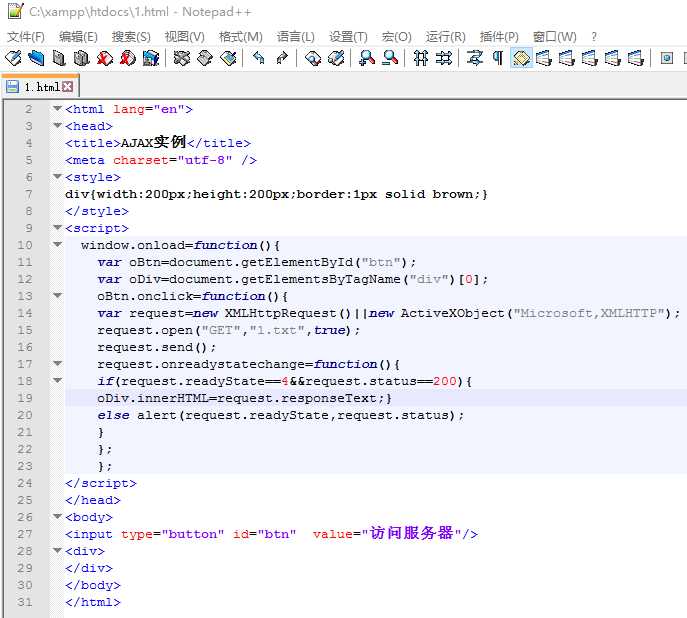687x618 pixels.
Task: Click the Open file toolbar icon
Action: pos(36,58)
